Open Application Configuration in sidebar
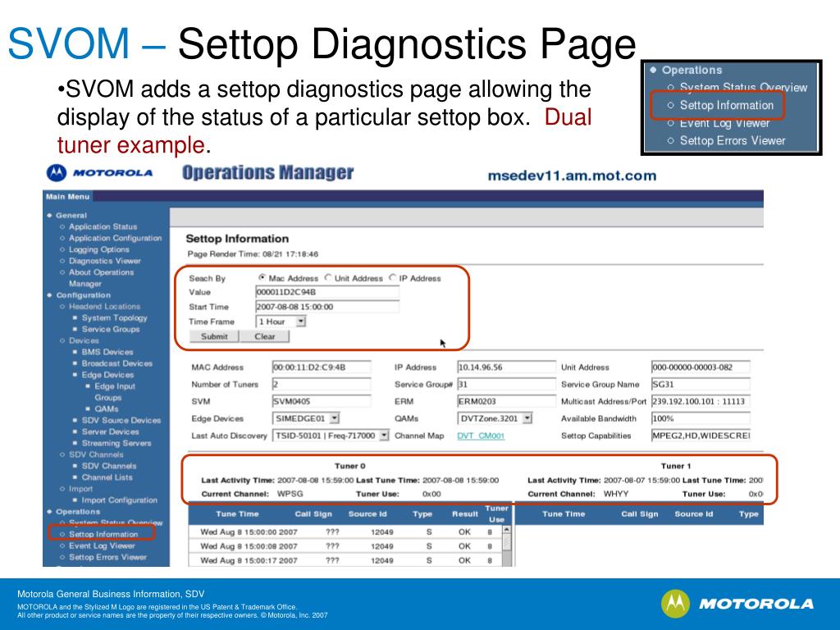This screenshot has width=840, height=630. pyautogui.click(x=115, y=238)
